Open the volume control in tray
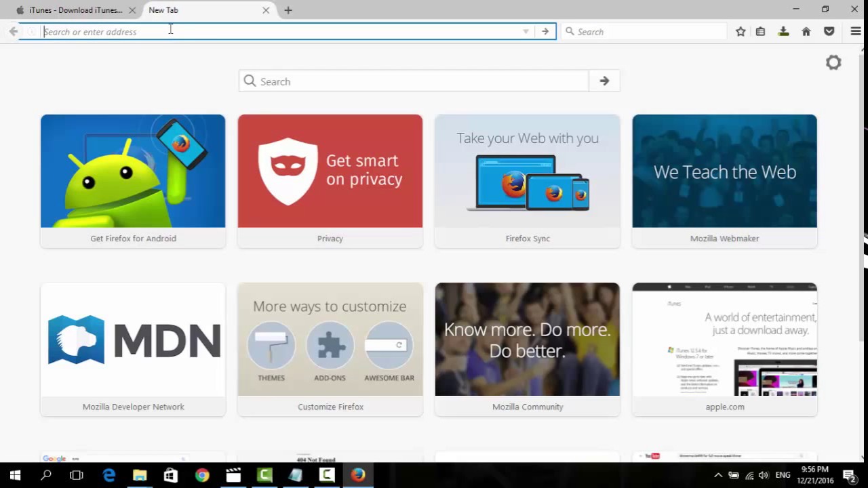Viewport: 868px width, 488px height. coord(764,475)
